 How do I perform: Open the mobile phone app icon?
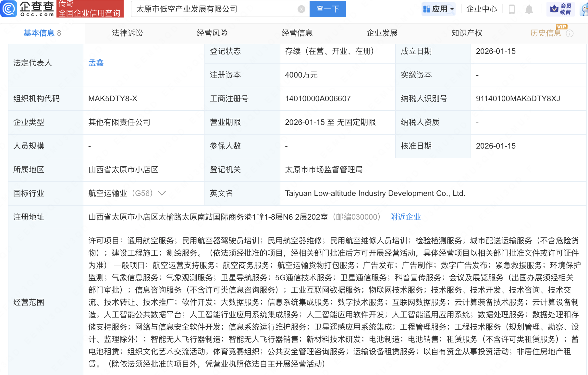[512, 9]
